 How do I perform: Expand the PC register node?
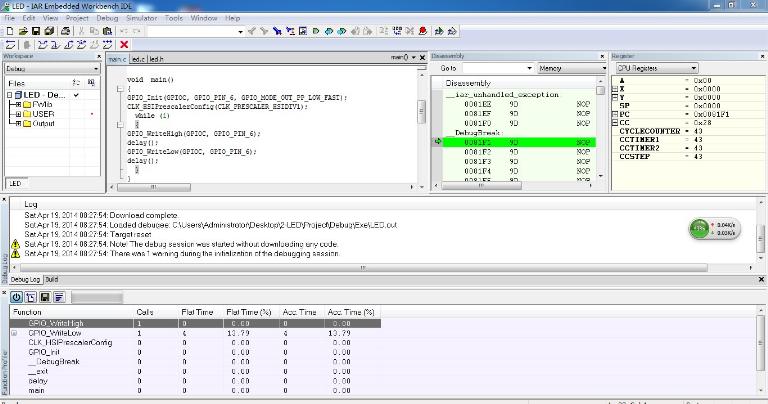(x=615, y=114)
